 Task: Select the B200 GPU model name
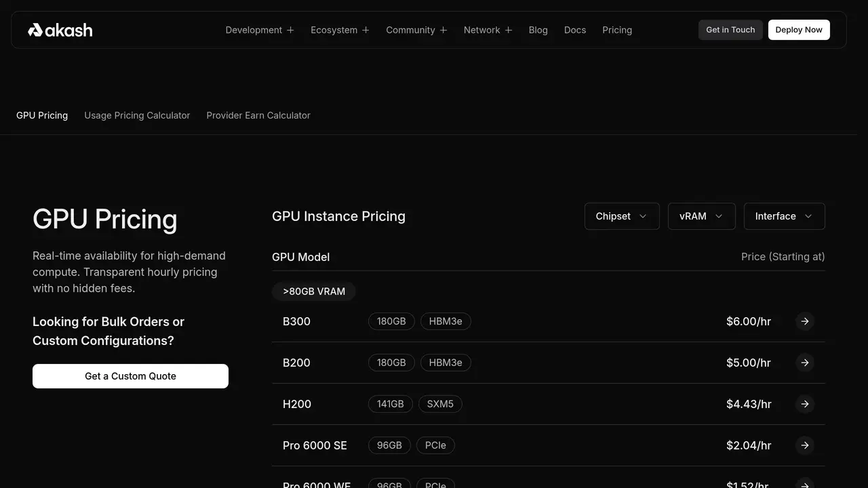tap(296, 363)
